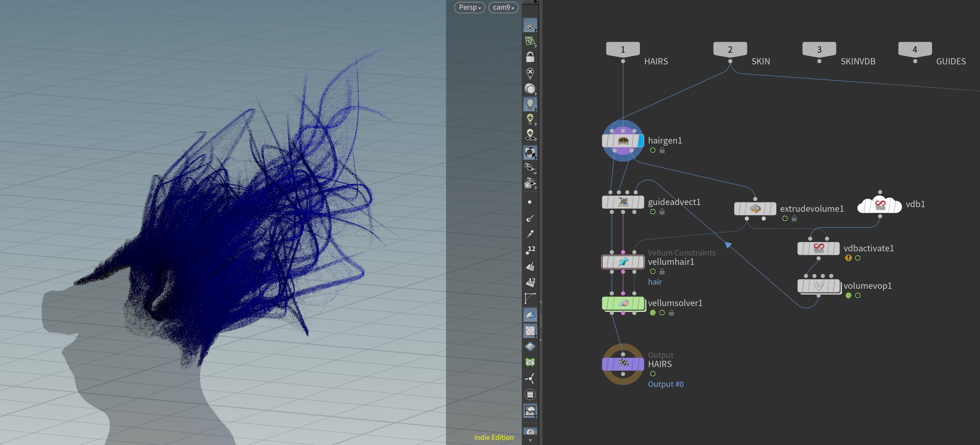Click the down arrow at toolbar bottom

pos(530,440)
